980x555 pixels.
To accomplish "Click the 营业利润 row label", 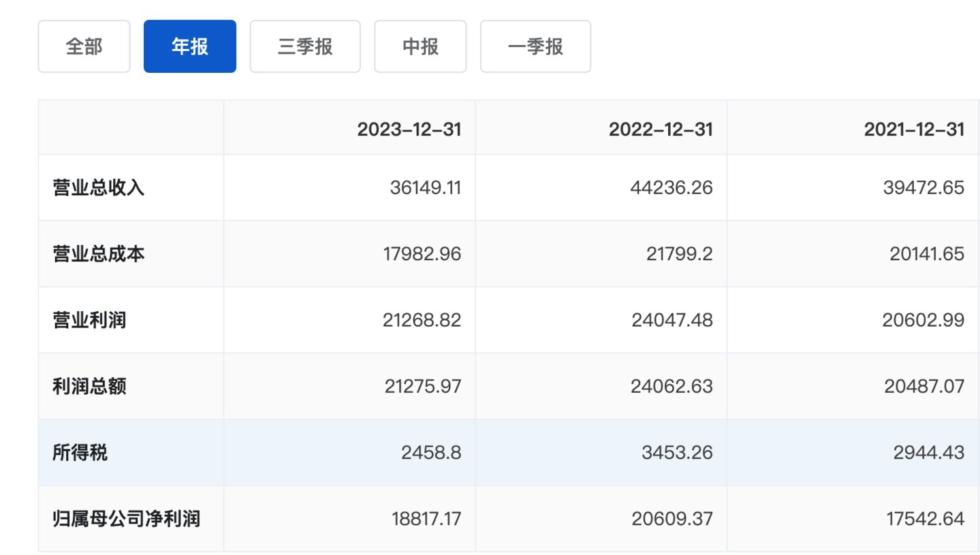I will (87, 319).
